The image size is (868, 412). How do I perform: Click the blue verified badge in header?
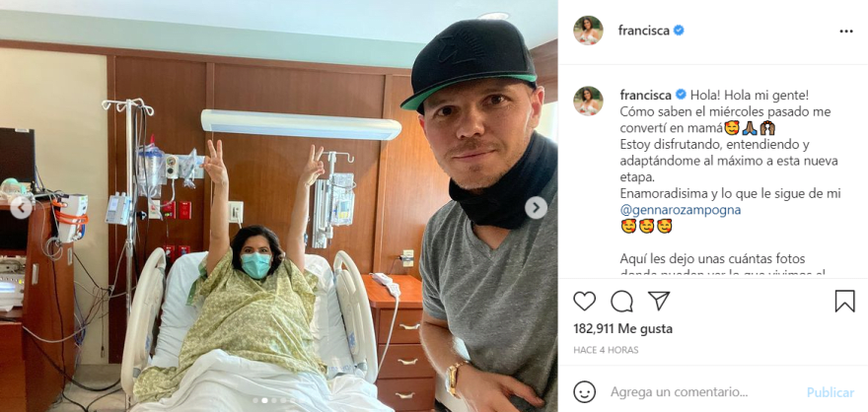679,31
